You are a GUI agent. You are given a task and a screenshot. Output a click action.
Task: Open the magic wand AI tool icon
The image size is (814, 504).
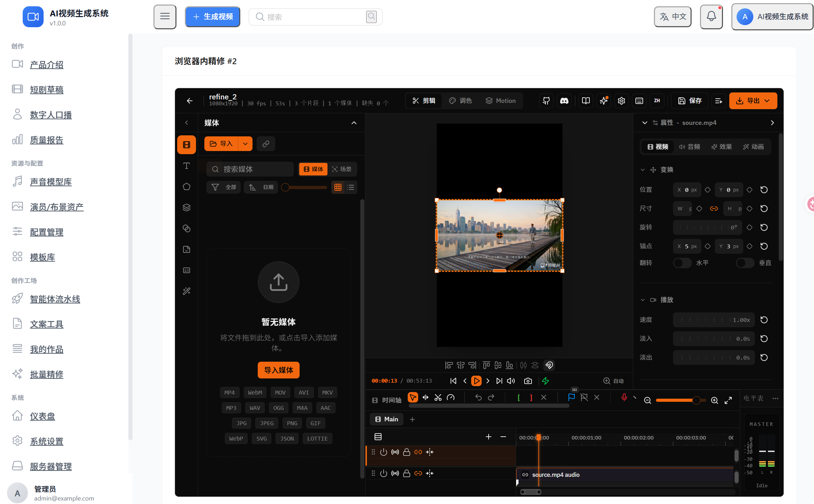[187, 291]
